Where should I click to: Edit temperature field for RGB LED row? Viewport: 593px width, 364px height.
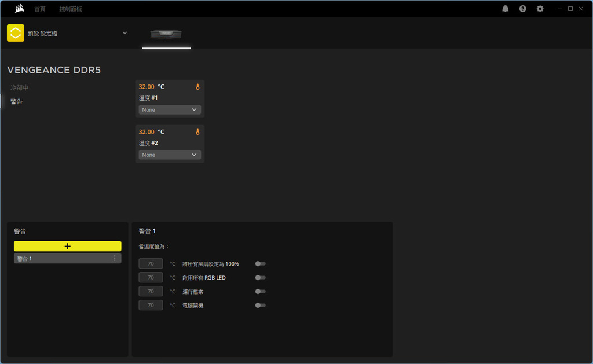tap(151, 277)
